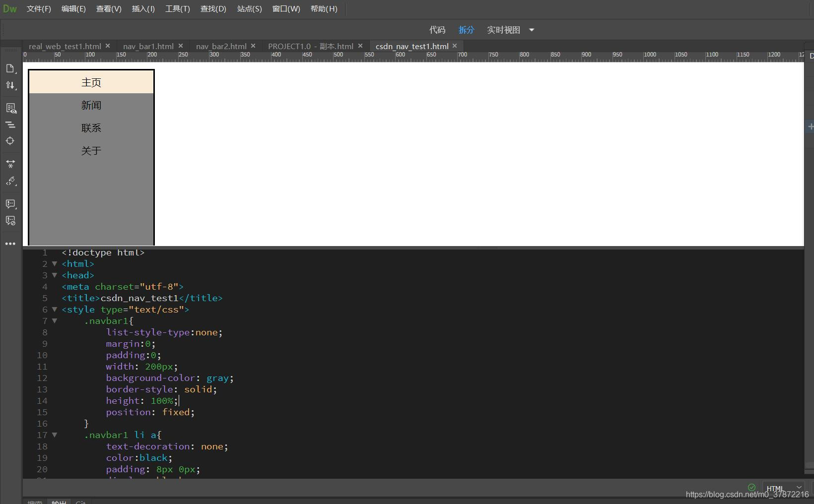Close the PROJECT1.0 - 副本.html tab

coord(360,46)
